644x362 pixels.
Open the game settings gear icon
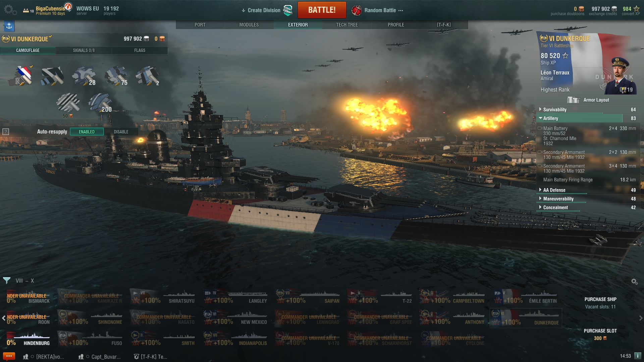tap(10, 10)
